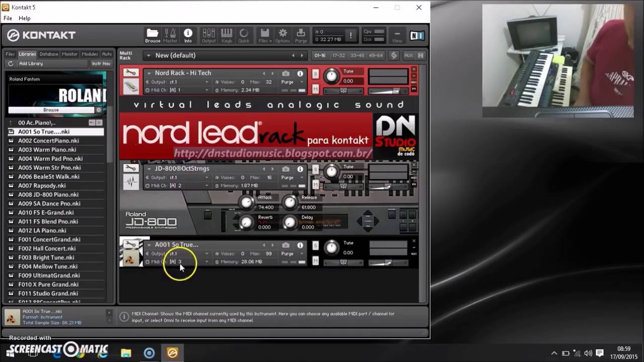644x362 pixels.
Task: Open the Quick-load browser
Action: (244, 35)
